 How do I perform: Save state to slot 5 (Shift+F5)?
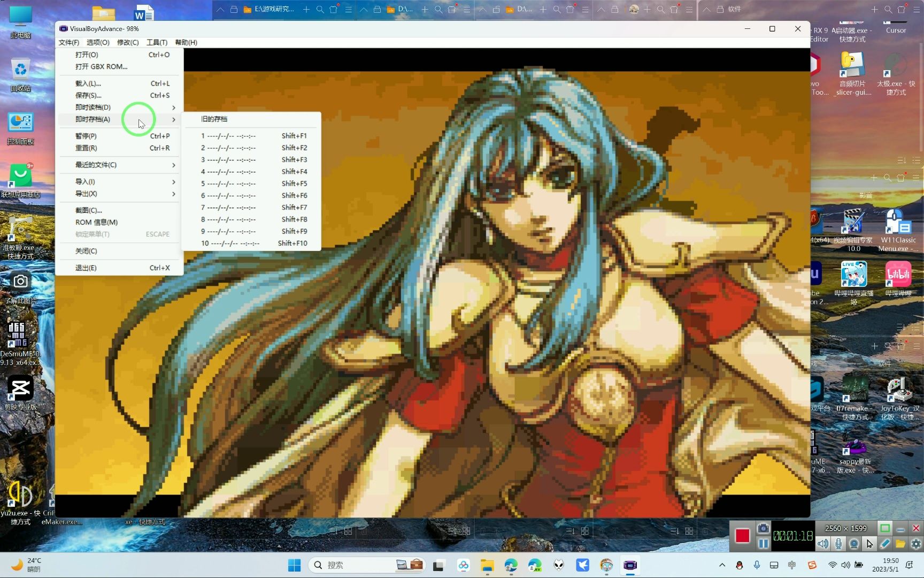pos(251,184)
